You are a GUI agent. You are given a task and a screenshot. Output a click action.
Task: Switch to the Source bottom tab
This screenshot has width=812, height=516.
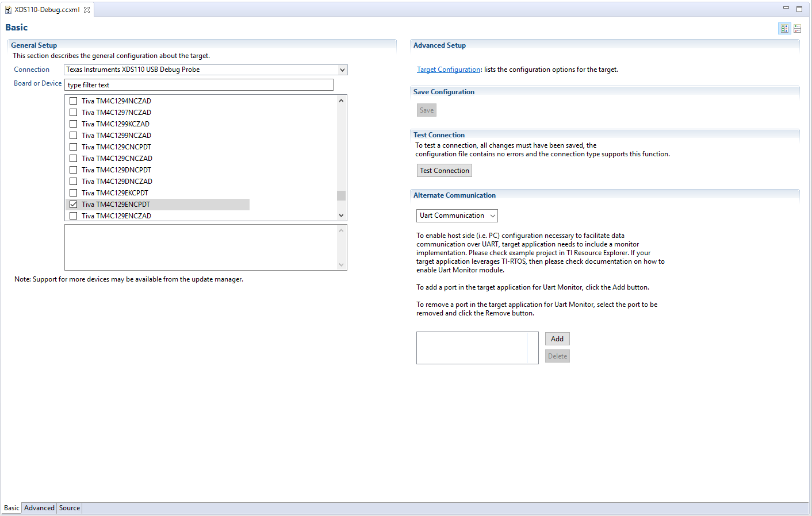click(70, 508)
